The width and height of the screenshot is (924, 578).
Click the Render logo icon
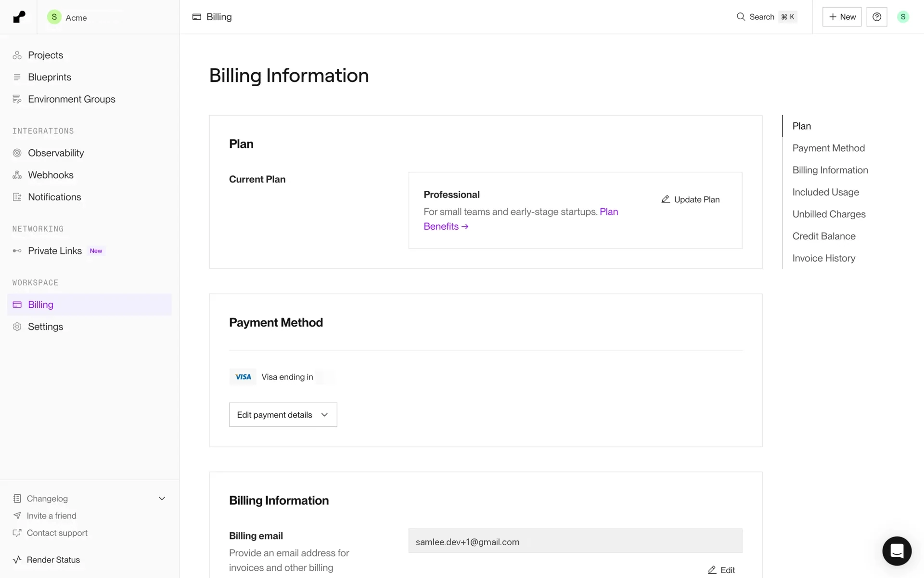[19, 17]
